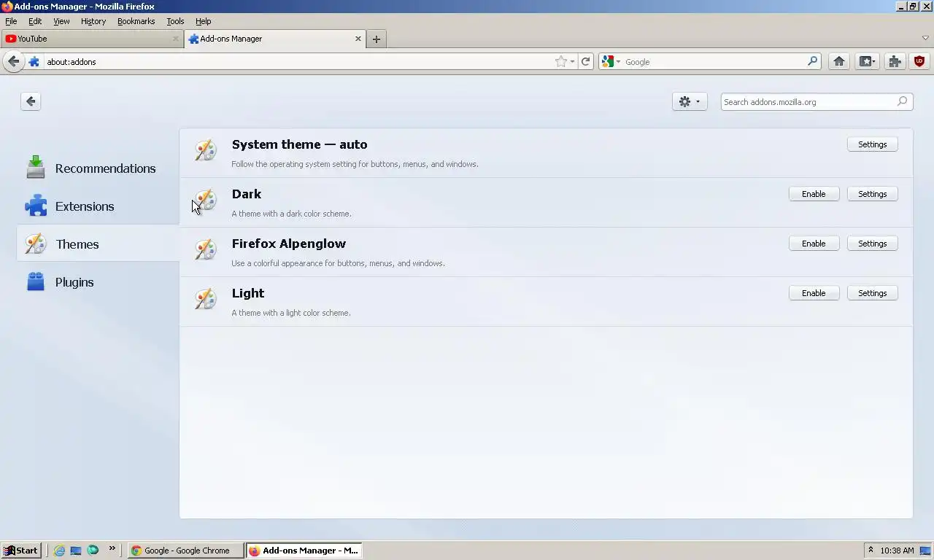Click the Firefox Alpenglow palette icon
Viewport: 934px width, 560px height.
(206, 249)
